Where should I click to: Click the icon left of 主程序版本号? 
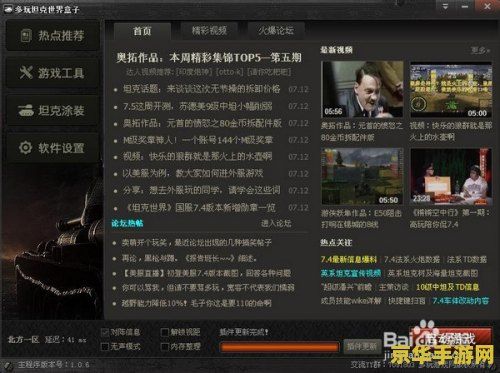10,365
